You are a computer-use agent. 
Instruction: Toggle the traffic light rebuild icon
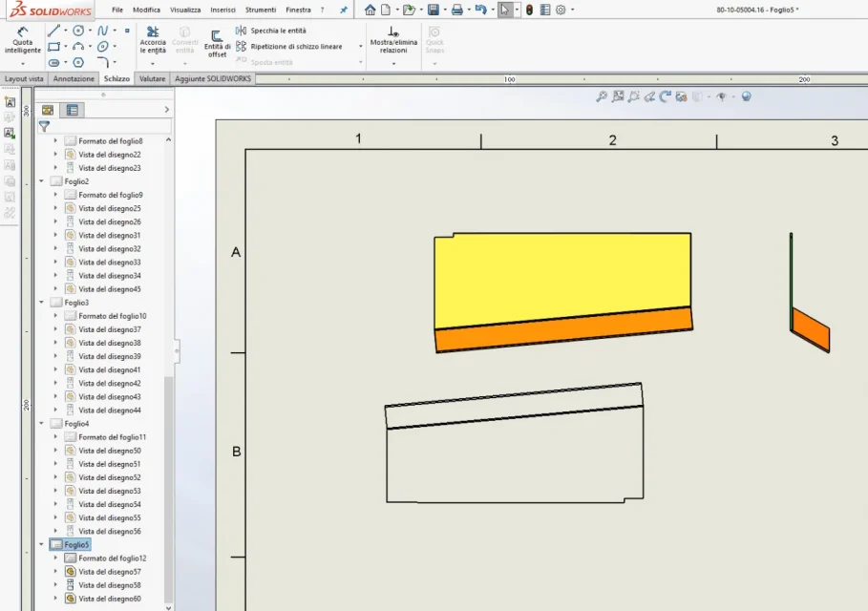tap(529, 10)
